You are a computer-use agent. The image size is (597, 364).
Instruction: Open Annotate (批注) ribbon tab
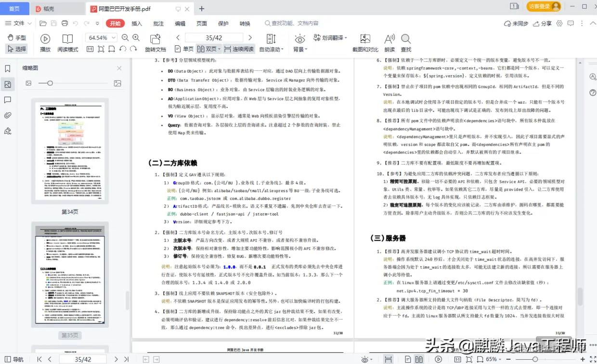158,23
